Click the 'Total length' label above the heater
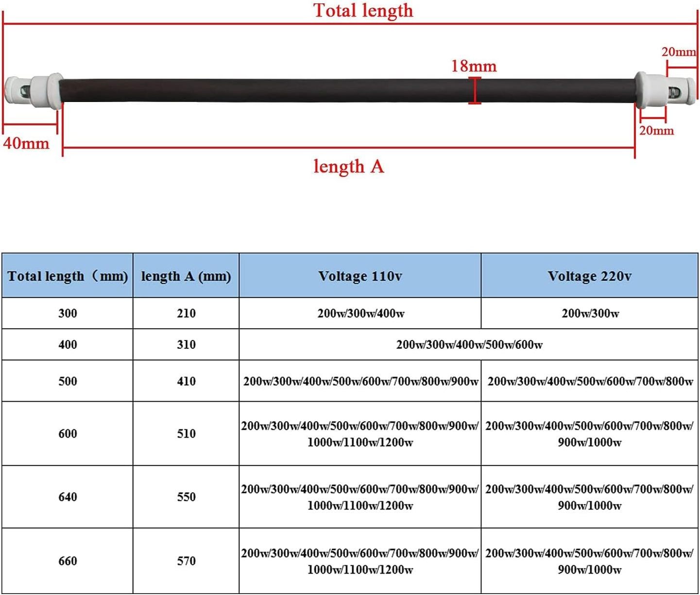 click(x=363, y=10)
